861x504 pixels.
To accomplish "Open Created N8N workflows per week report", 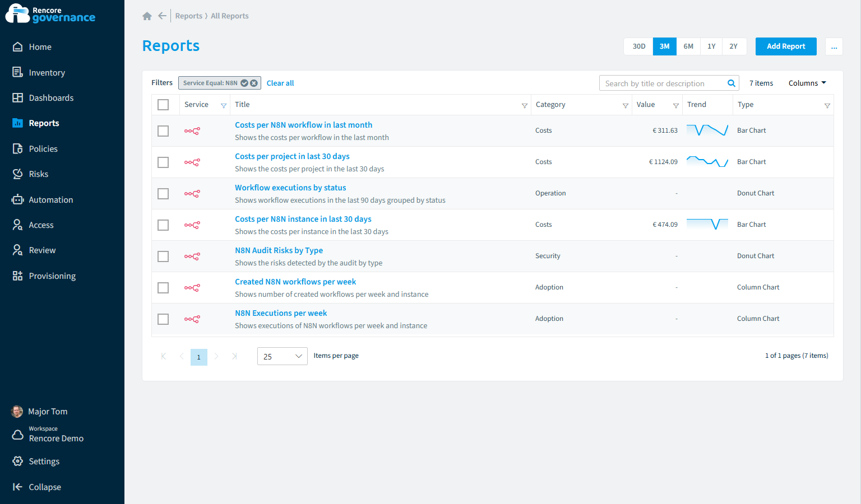I will (295, 282).
